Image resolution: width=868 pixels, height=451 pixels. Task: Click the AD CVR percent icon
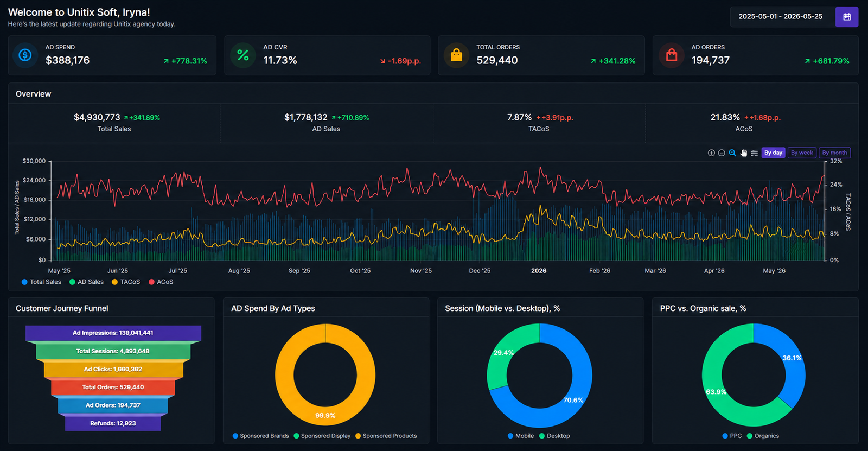(x=242, y=55)
